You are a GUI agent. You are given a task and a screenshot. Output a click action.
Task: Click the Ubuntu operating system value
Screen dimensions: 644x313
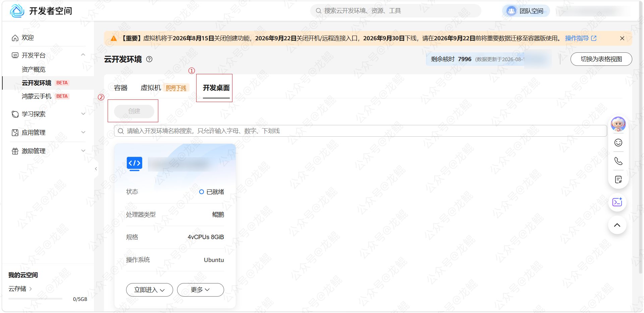click(x=214, y=260)
